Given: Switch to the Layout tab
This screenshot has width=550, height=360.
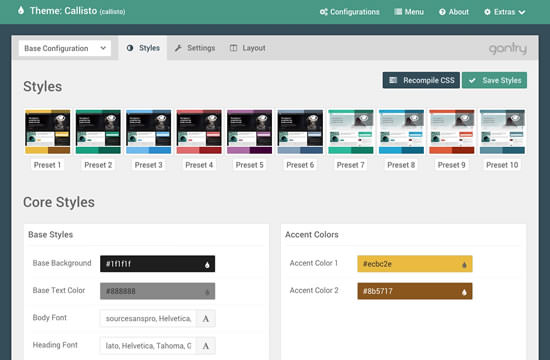Looking at the screenshot, I should pos(248,48).
